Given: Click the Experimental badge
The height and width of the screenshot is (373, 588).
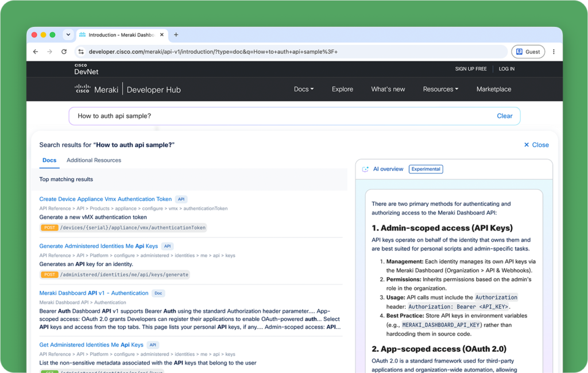Looking at the screenshot, I should 425,169.
